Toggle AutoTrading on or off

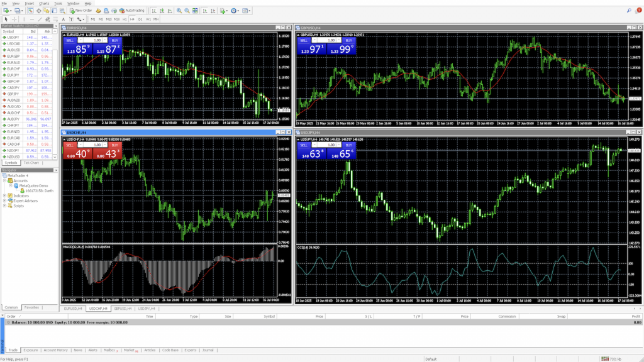131,11
